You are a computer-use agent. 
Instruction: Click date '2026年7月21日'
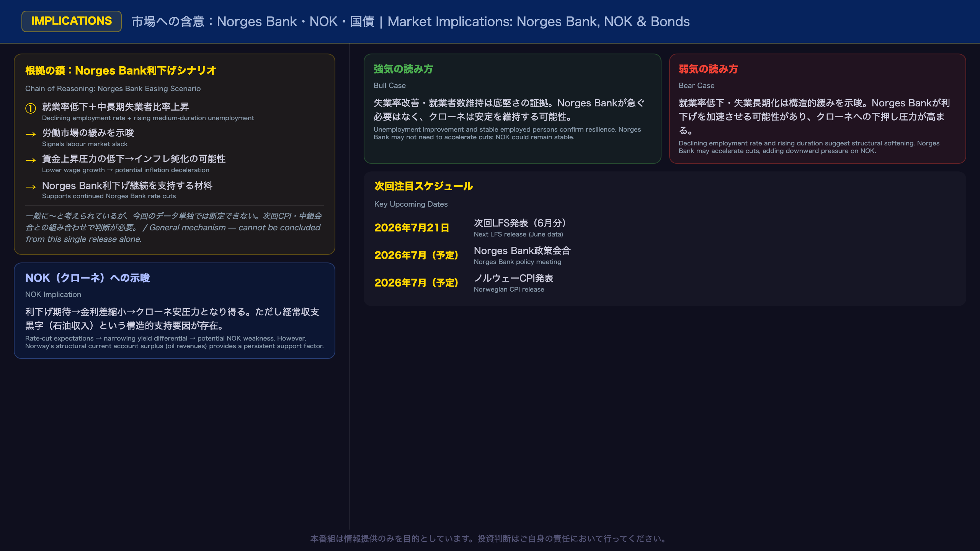pyautogui.click(x=412, y=228)
